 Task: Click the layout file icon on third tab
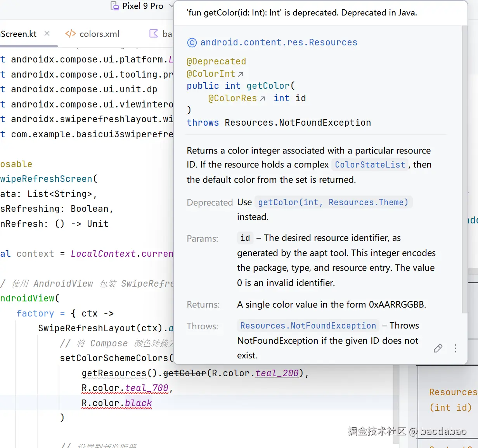click(154, 34)
